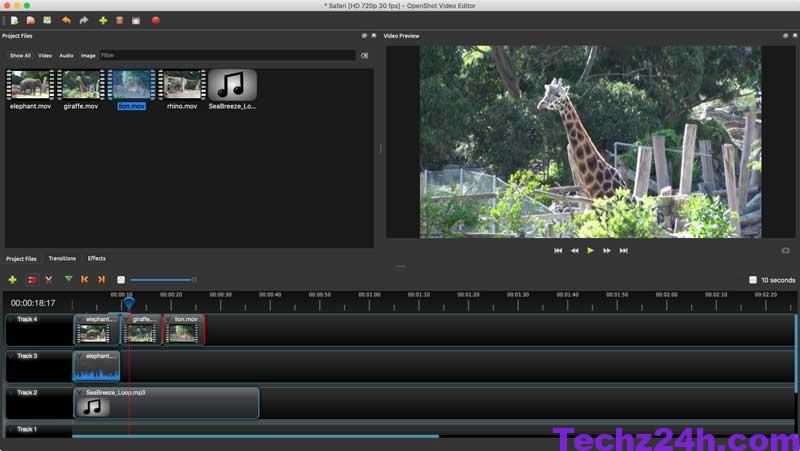Select the elephant.mov file thumbnail
The width and height of the screenshot is (800, 451).
pyautogui.click(x=30, y=85)
